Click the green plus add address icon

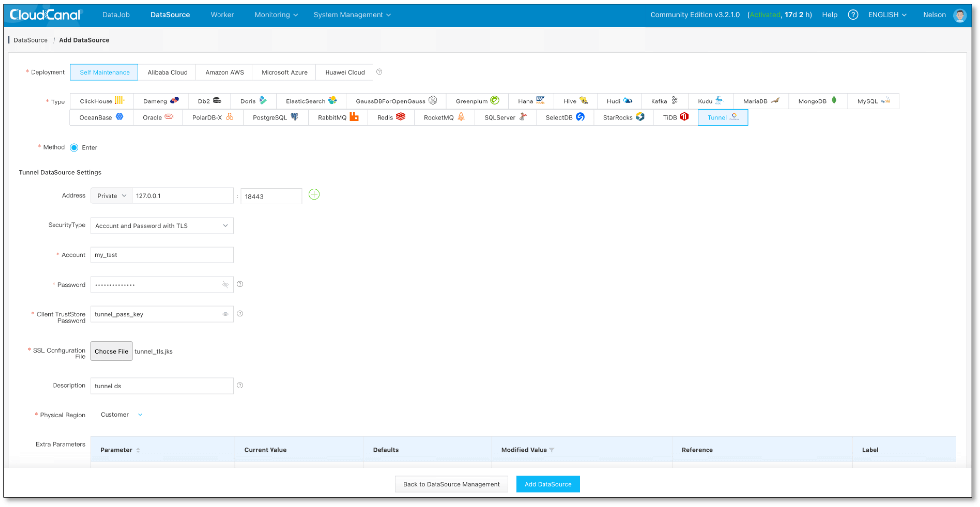tap(314, 195)
